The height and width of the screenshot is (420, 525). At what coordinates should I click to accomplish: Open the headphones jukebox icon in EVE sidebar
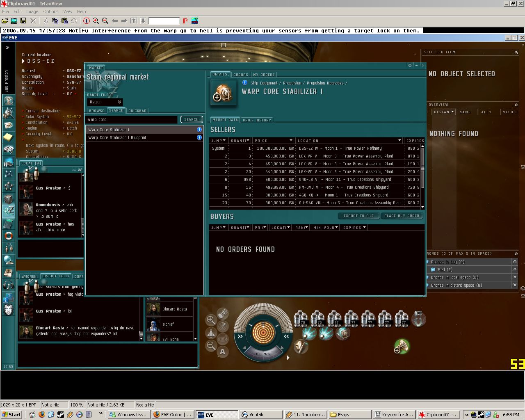pyautogui.click(x=9, y=285)
